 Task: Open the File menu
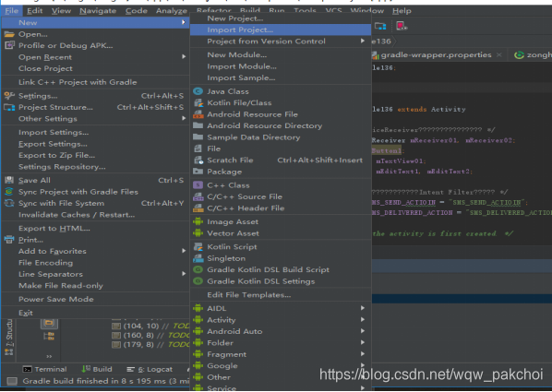(x=12, y=11)
